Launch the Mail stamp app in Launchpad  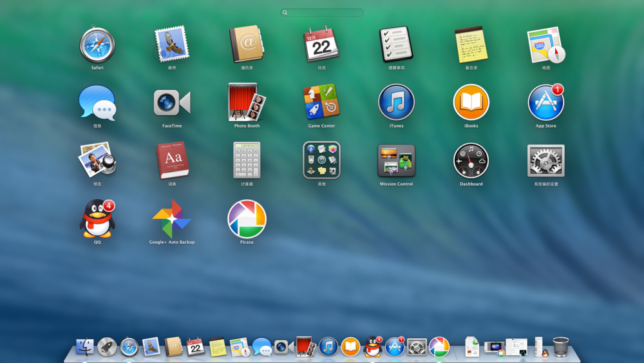point(172,44)
